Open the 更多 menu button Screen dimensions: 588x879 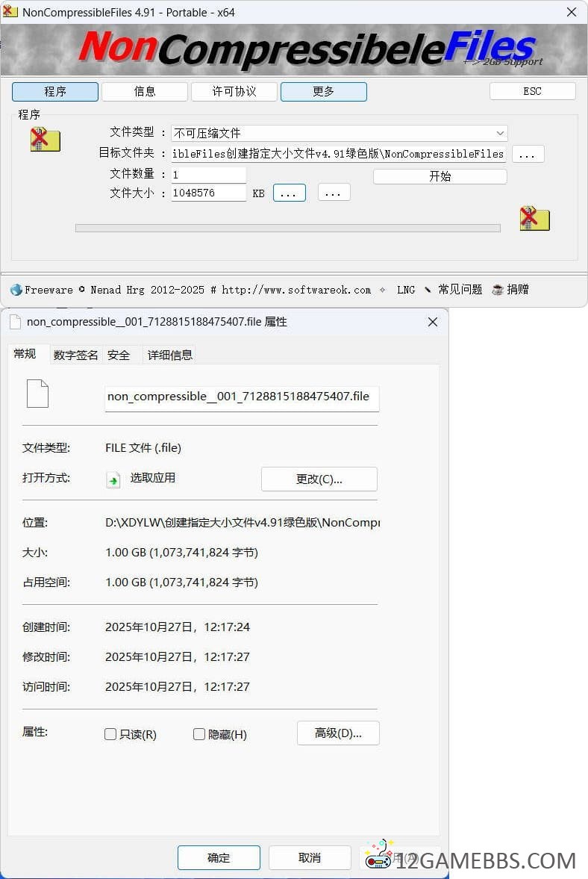tap(323, 91)
